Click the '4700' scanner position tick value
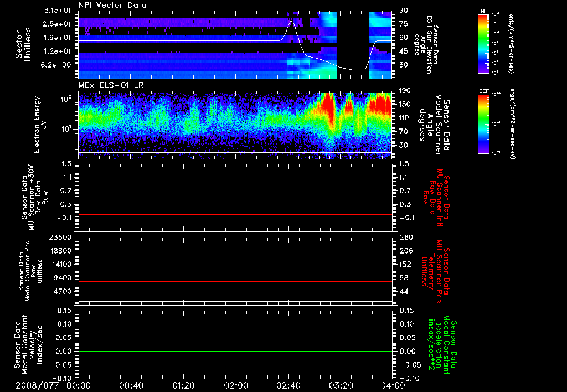The image size is (567, 392). pyautogui.click(x=62, y=291)
